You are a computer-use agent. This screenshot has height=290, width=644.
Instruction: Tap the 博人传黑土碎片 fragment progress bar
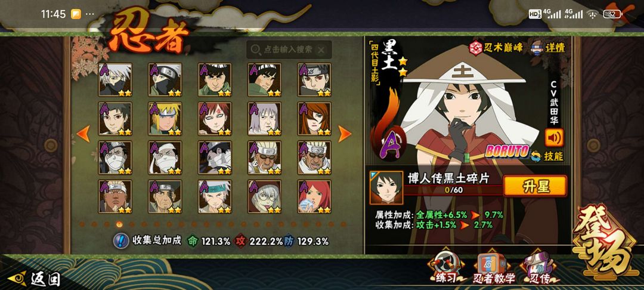coord(453,190)
